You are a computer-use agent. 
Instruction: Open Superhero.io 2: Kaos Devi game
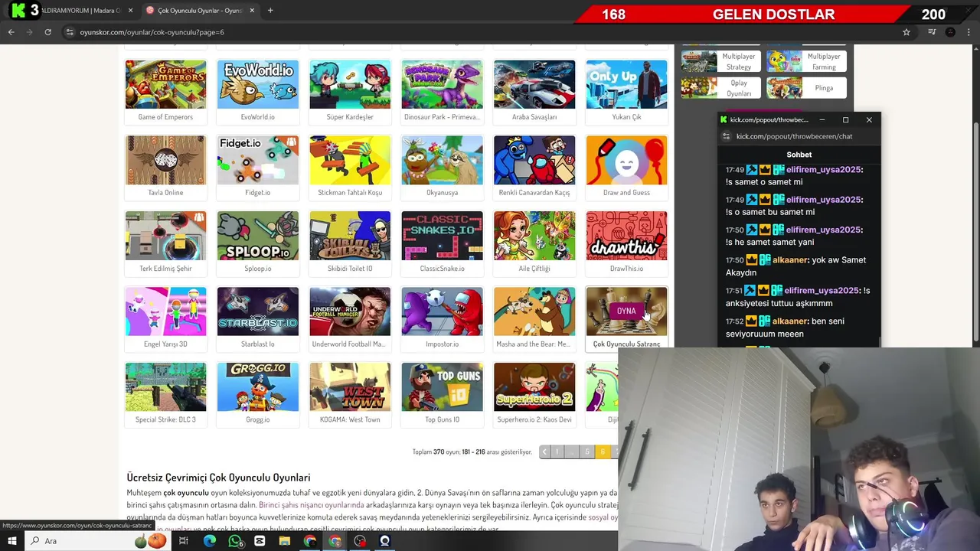click(534, 387)
